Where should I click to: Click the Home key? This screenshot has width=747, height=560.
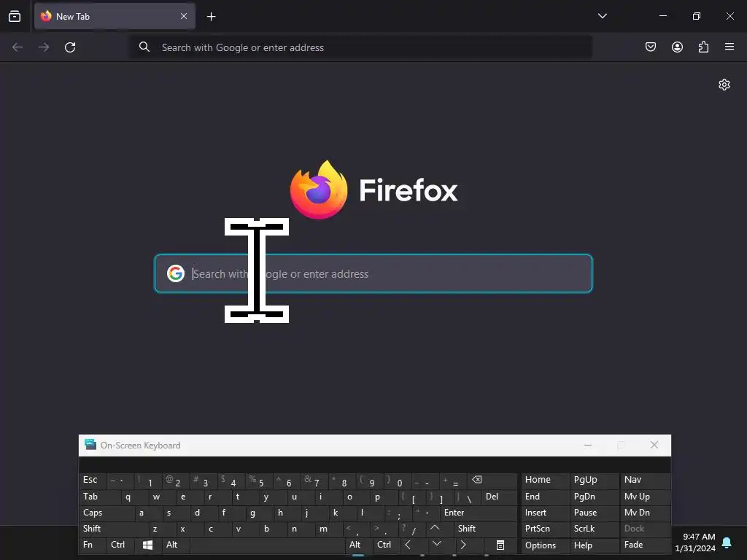click(x=545, y=480)
